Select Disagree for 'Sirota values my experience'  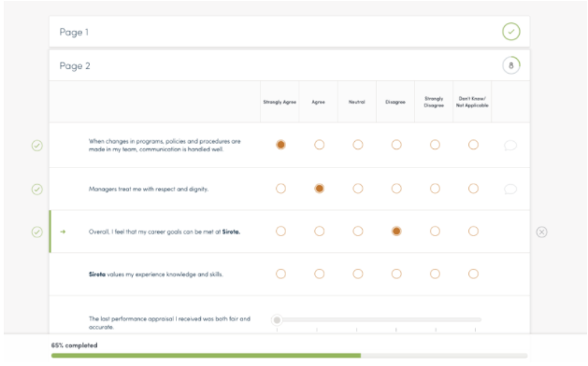click(396, 274)
